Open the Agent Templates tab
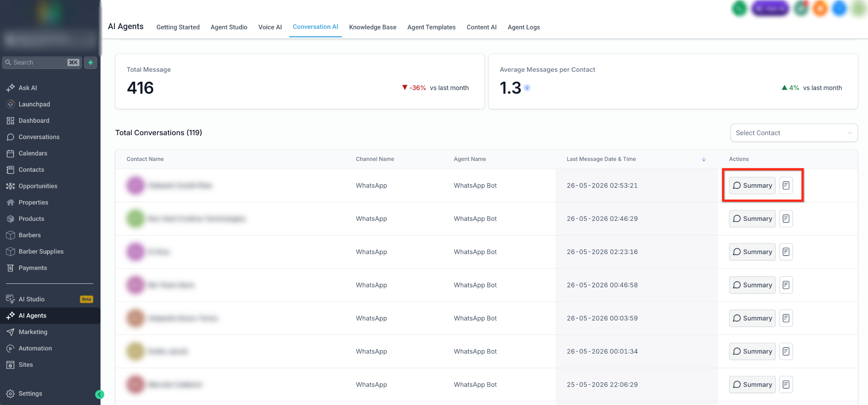The width and height of the screenshot is (868, 405). [431, 27]
